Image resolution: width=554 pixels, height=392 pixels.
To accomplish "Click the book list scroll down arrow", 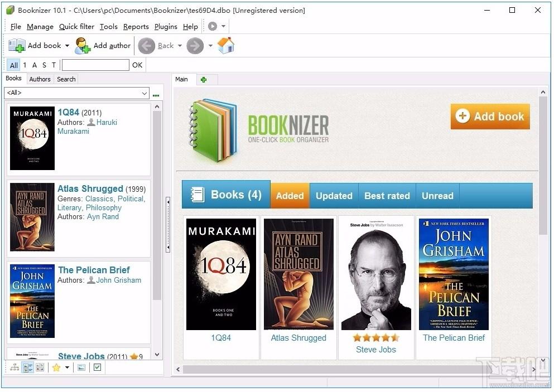I will coord(157,355).
